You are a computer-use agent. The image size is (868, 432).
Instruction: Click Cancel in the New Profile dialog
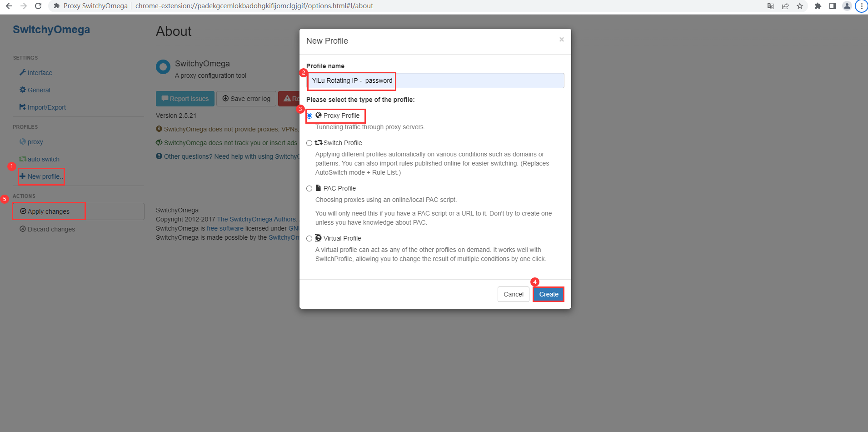pyautogui.click(x=514, y=294)
